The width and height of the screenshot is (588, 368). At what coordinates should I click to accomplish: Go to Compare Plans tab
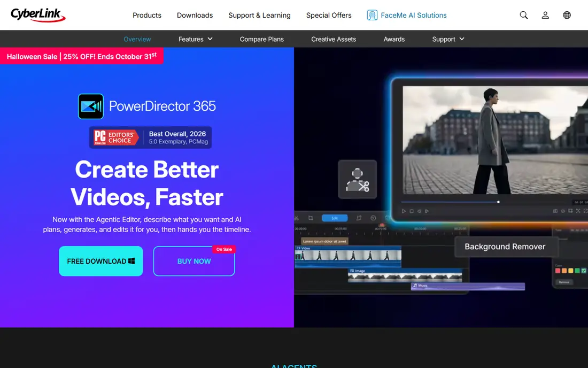click(261, 39)
